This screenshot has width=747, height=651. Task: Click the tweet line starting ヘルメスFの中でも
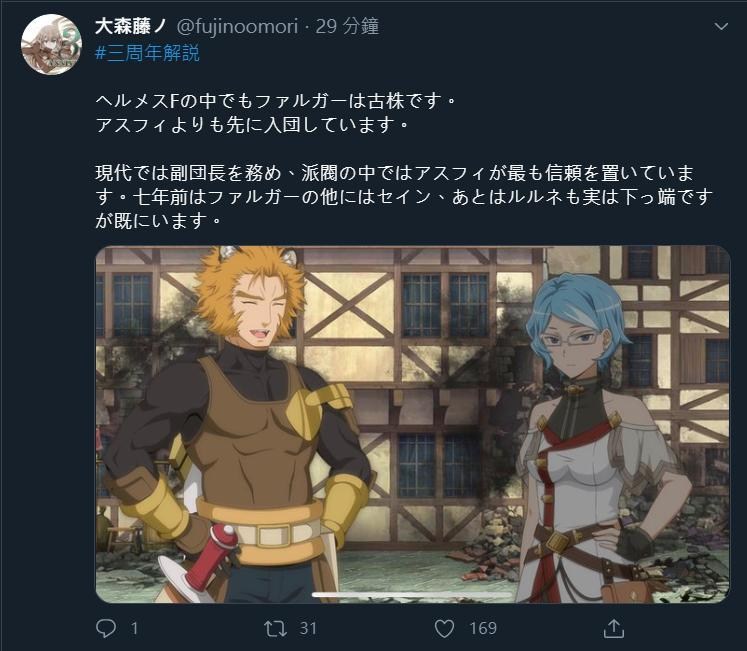point(276,101)
